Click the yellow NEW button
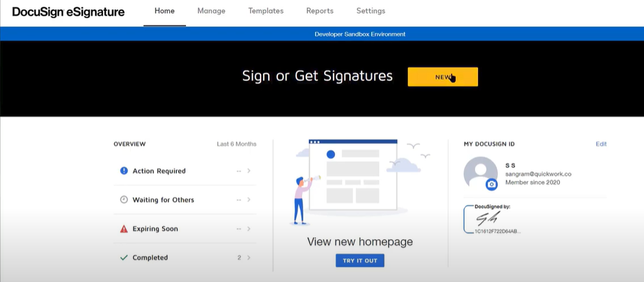This screenshot has height=282, width=644. [x=443, y=77]
